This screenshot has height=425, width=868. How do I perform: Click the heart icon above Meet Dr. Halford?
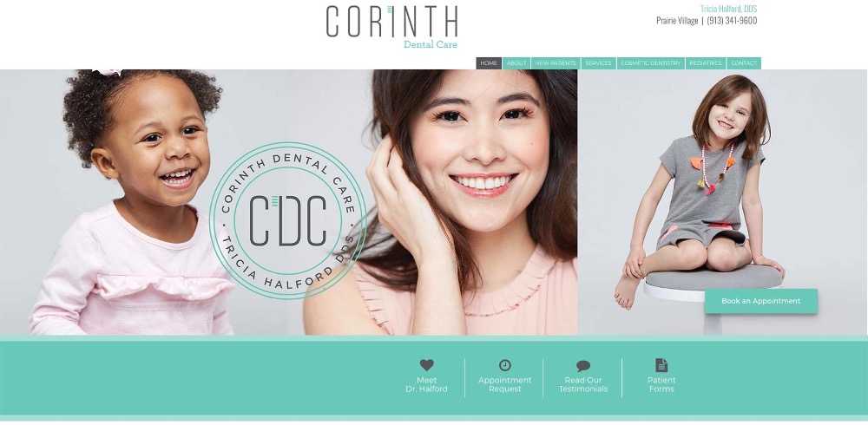426,365
